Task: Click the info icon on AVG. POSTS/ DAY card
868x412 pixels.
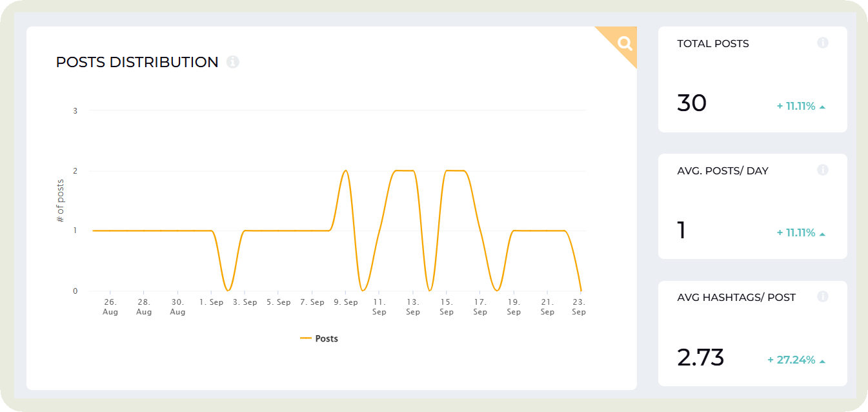Action: 823,170
